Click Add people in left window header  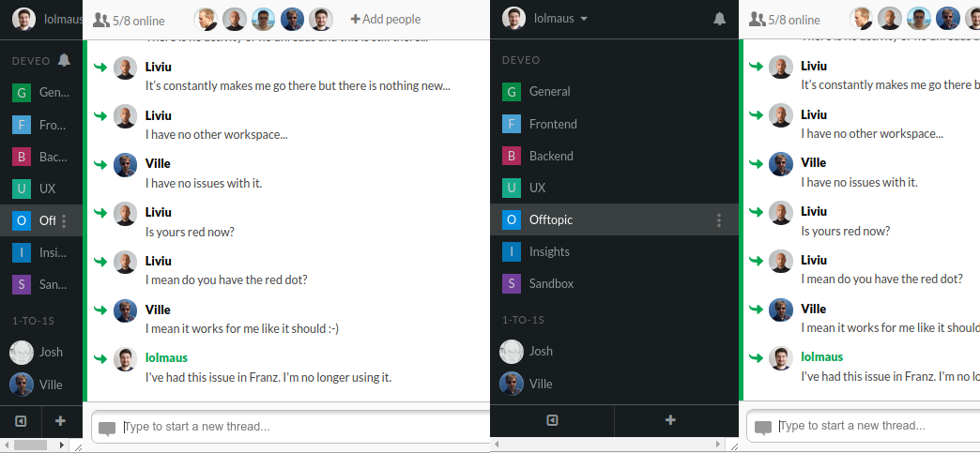tap(386, 20)
